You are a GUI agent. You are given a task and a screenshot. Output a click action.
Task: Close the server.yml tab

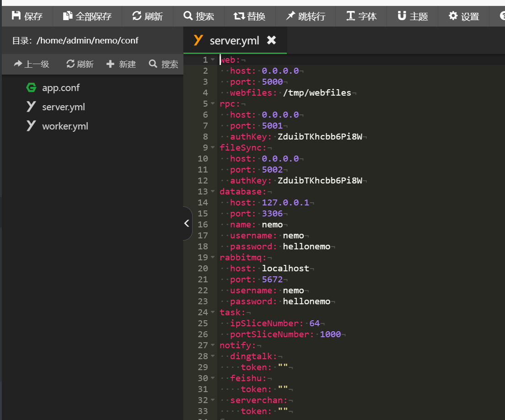pos(272,40)
